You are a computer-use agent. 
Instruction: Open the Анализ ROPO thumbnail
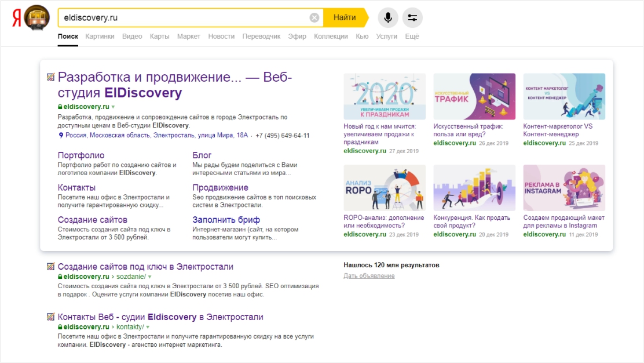[x=385, y=188]
